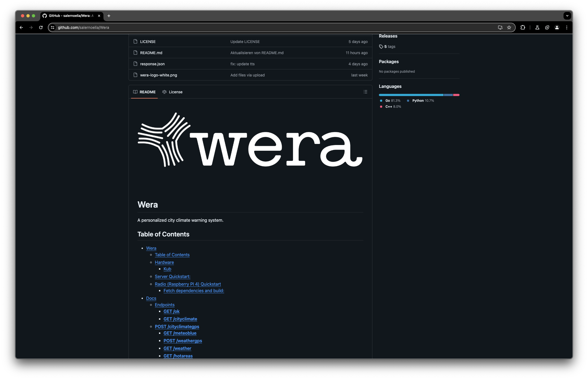Open site information icon in address bar
Screen dimensions: 588x379
[x=53, y=27]
